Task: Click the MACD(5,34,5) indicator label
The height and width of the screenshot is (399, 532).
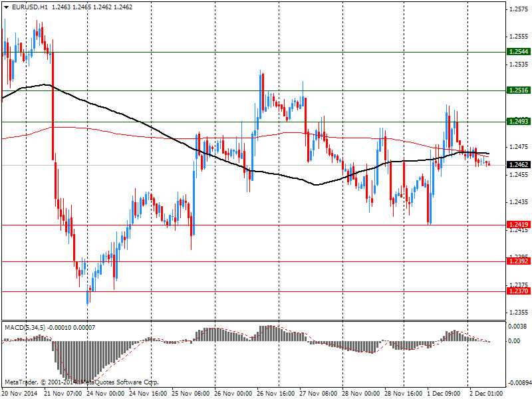Action: pyautogui.click(x=25, y=328)
